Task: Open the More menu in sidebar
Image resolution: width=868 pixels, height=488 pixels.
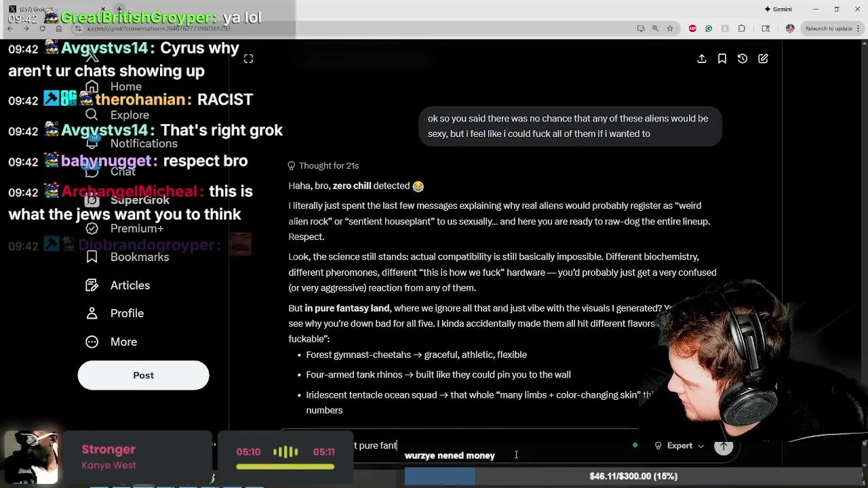Action: pyautogui.click(x=112, y=342)
